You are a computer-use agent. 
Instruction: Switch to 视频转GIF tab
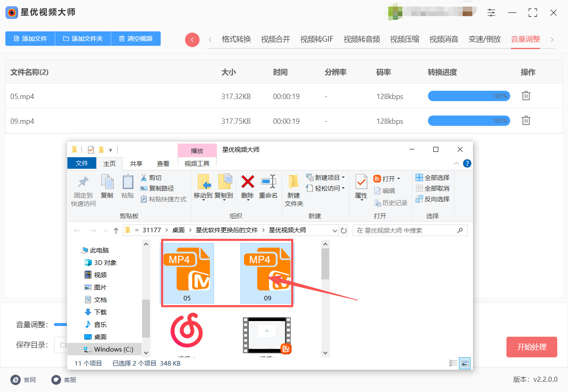(317, 39)
